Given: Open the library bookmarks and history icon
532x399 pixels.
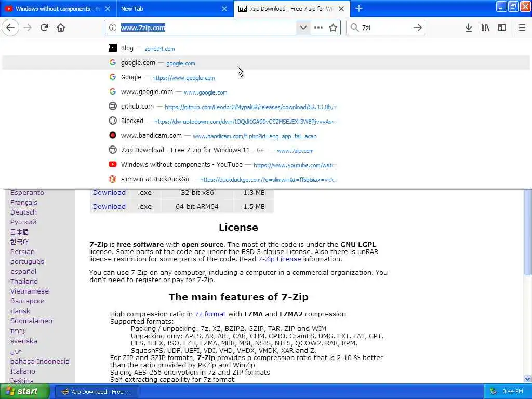Looking at the screenshot, I should (x=485, y=28).
